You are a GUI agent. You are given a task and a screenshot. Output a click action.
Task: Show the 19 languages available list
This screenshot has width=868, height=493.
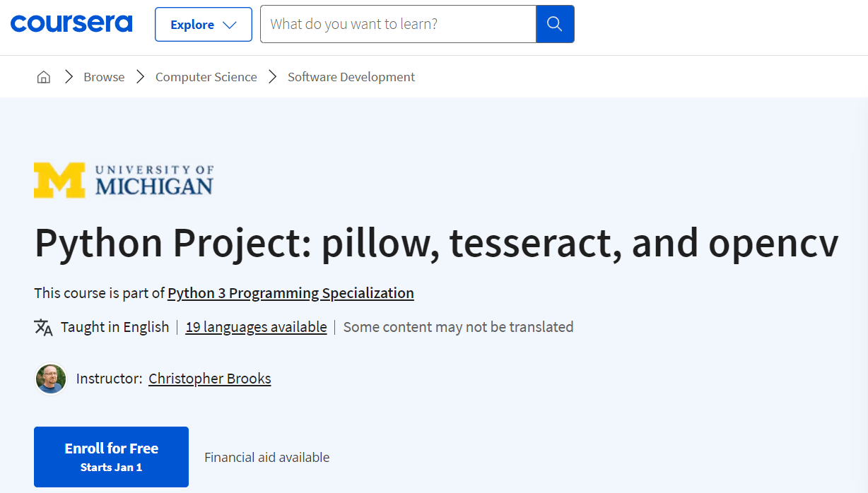pos(256,327)
